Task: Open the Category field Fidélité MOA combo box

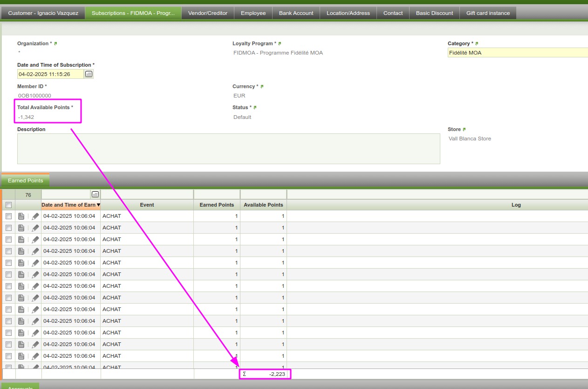Action: click(x=517, y=53)
